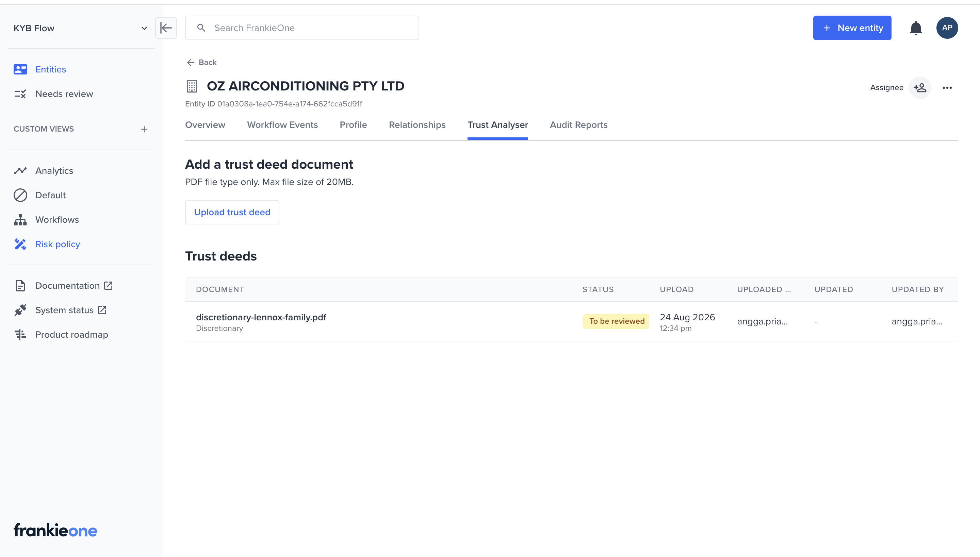
Task: Open the Workflows sidebar link
Action: coord(57,220)
